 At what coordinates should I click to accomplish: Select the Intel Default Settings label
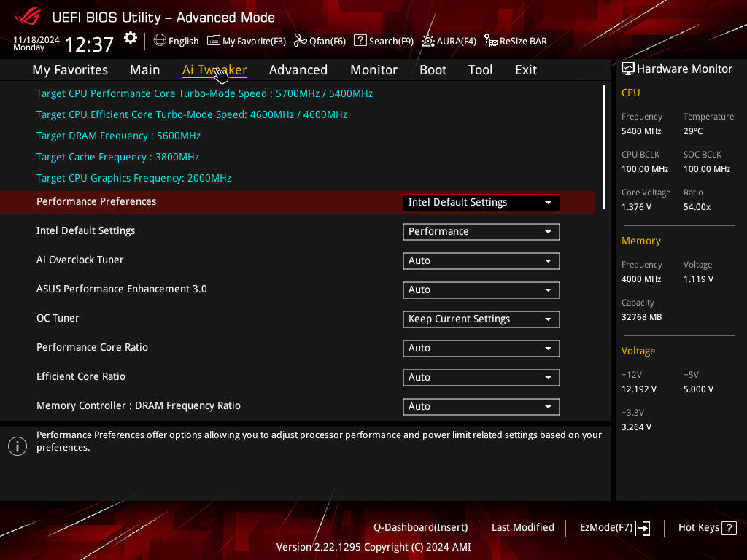(86, 230)
